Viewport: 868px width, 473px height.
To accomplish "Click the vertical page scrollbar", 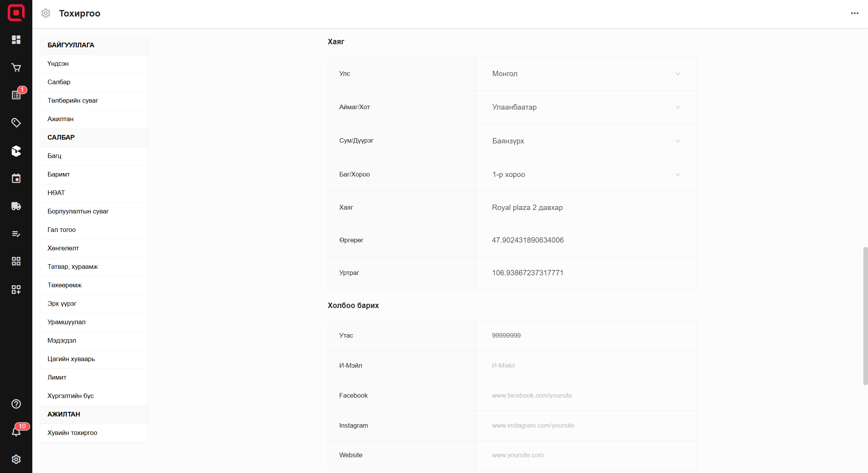I will (865, 315).
